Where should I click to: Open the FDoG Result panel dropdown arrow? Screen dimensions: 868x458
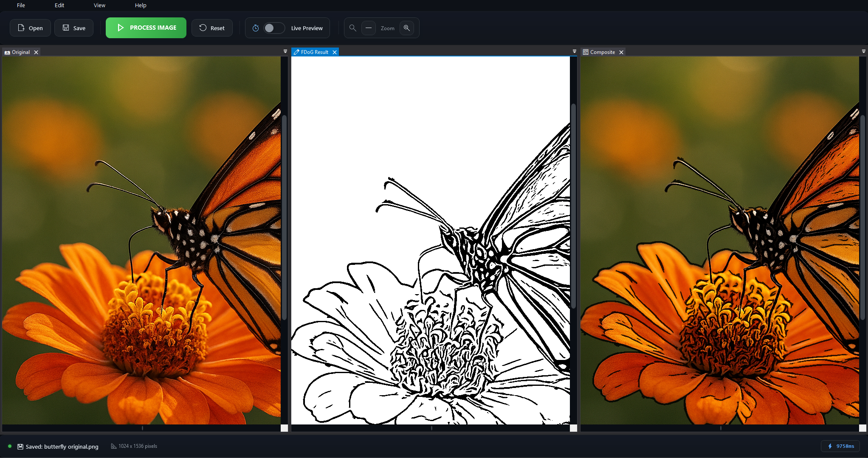575,51
